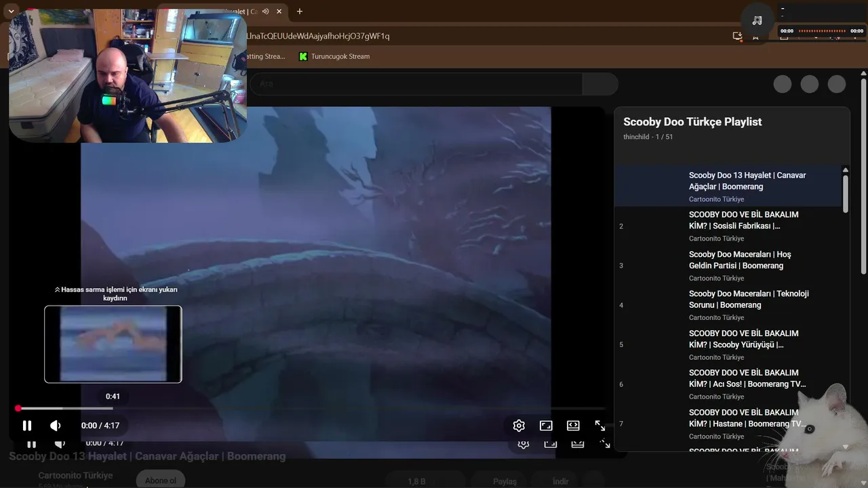This screenshot has width=868, height=488.
Task: Click the Kick icon on Turuncugok bookmark
Action: pyautogui.click(x=303, y=56)
